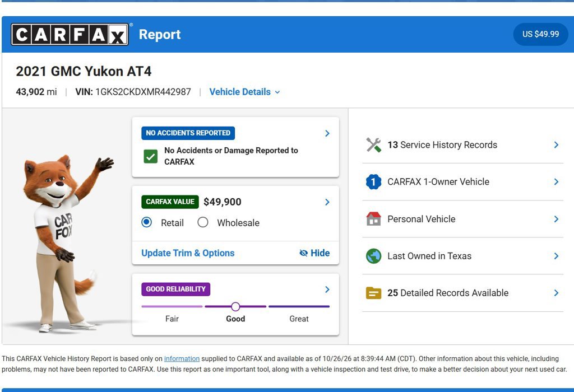Open the information hyperlink in disclaimer
574x392 pixels.
coord(182,359)
